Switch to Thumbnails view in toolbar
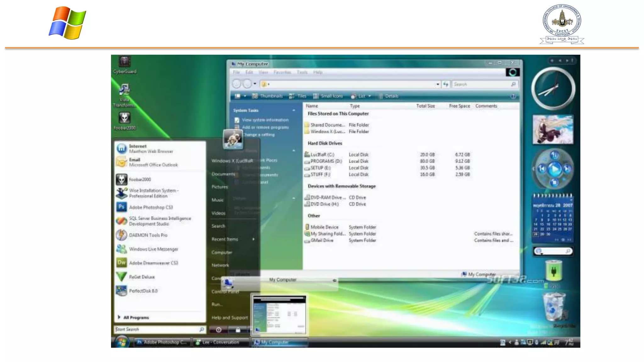The width and height of the screenshot is (644, 362). coord(268,96)
